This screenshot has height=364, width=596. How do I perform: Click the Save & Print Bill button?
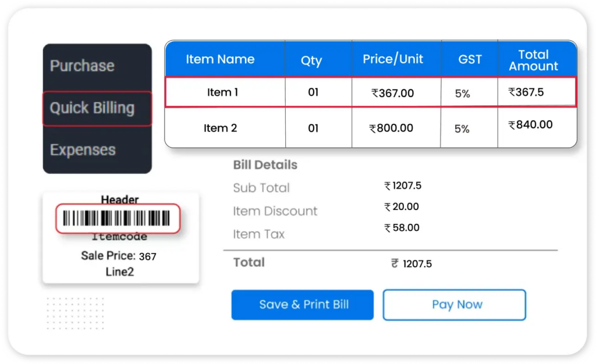click(302, 305)
